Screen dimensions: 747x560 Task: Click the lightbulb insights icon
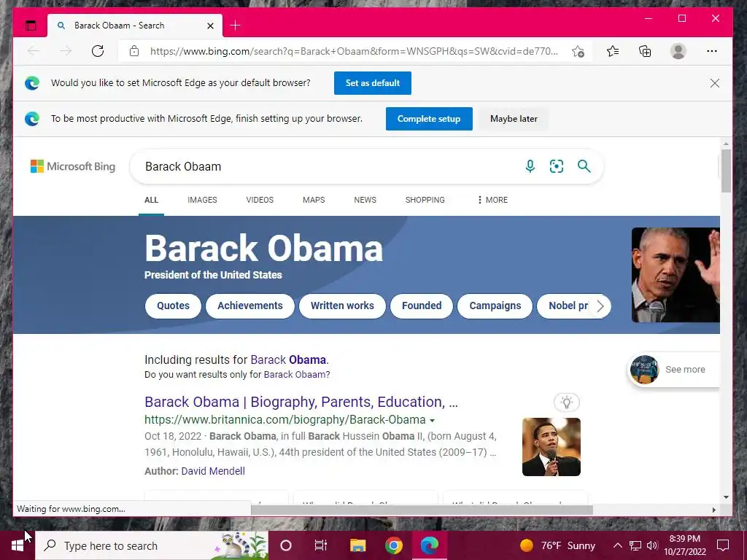tap(566, 402)
